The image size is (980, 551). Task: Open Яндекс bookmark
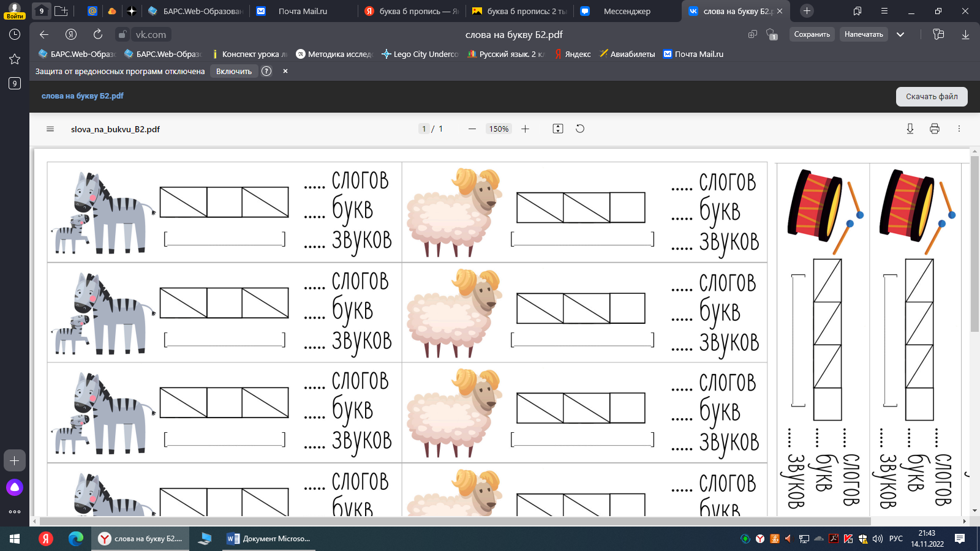pos(572,54)
